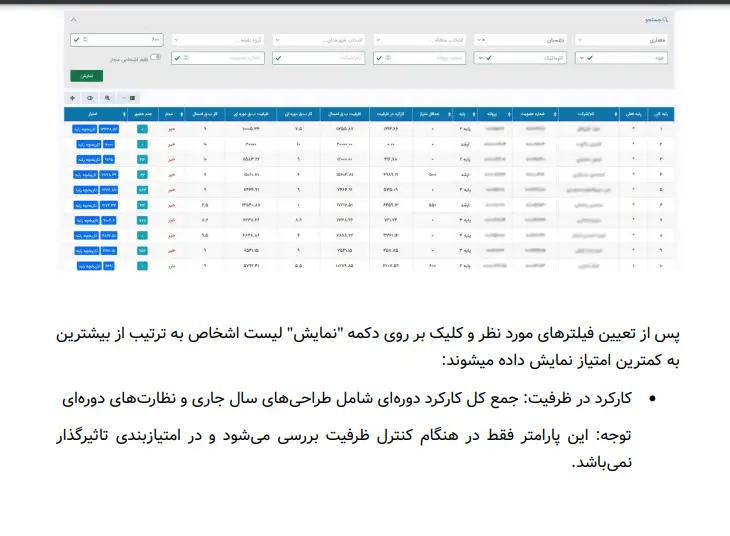Collapse the search panel with the chevron

point(74,20)
